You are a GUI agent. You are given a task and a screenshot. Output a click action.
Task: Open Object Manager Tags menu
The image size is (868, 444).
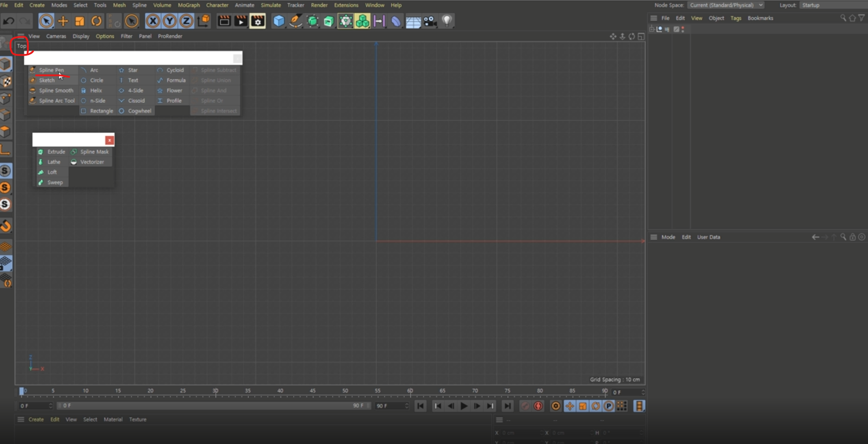coord(736,18)
